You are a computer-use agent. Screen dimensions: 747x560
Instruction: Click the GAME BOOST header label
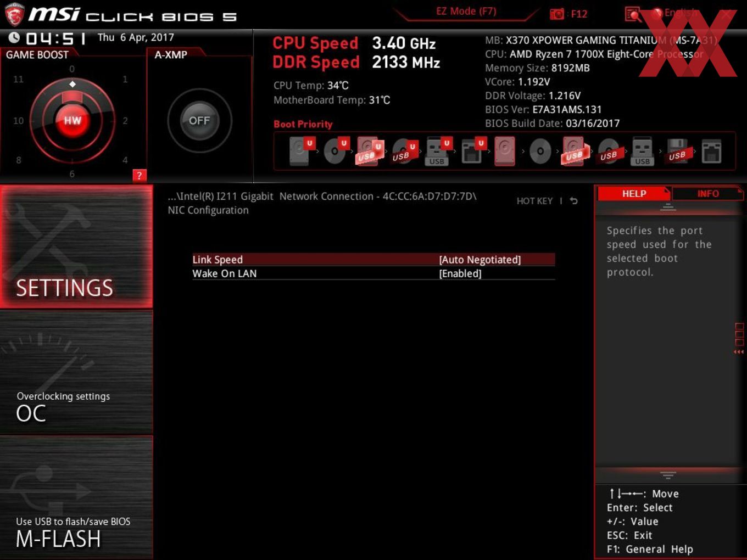(x=37, y=55)
